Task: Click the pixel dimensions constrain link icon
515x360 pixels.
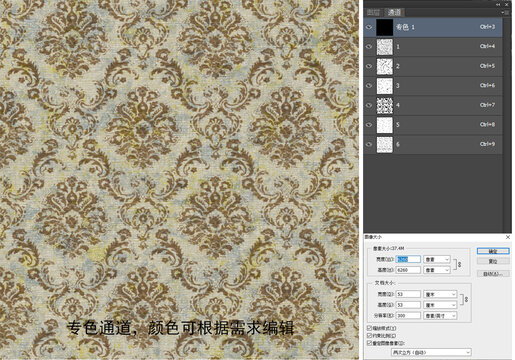Action: click(459, 264)
